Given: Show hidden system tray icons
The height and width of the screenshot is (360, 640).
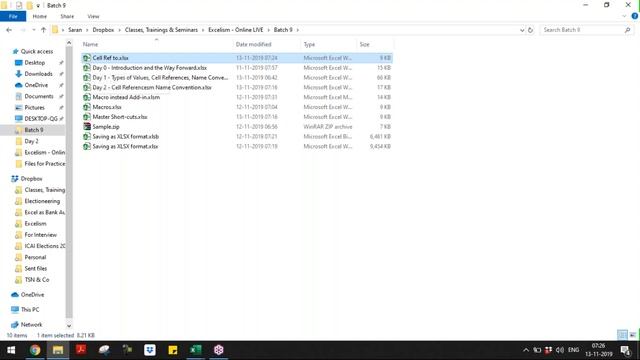Looking at the screenshot, I should coord(526,350).
